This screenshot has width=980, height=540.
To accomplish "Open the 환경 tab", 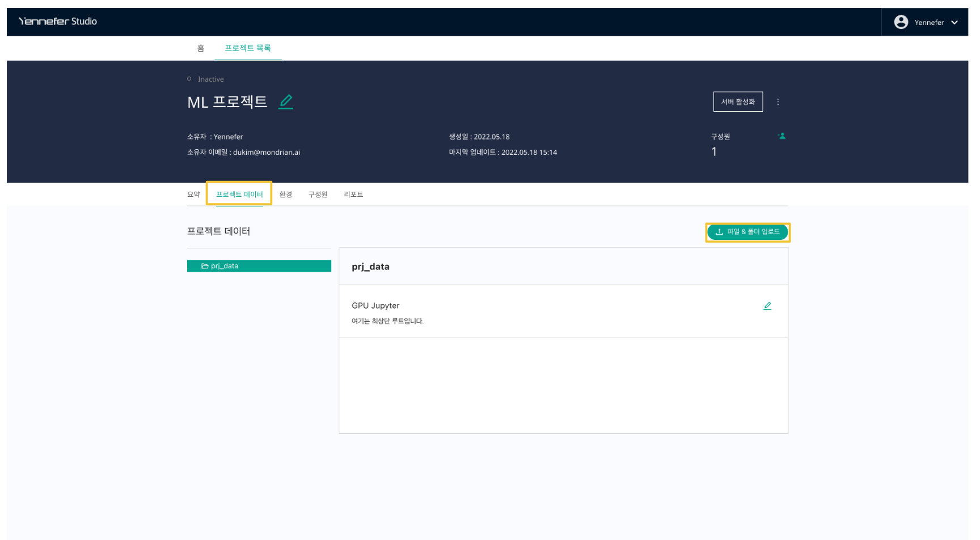I will (285, 195).
